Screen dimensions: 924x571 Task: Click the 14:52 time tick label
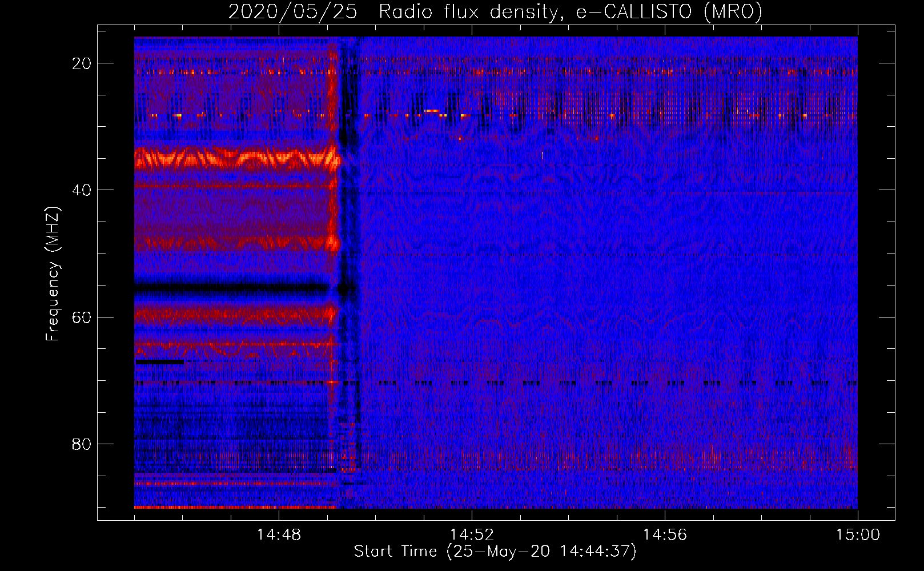pos(472,535)
